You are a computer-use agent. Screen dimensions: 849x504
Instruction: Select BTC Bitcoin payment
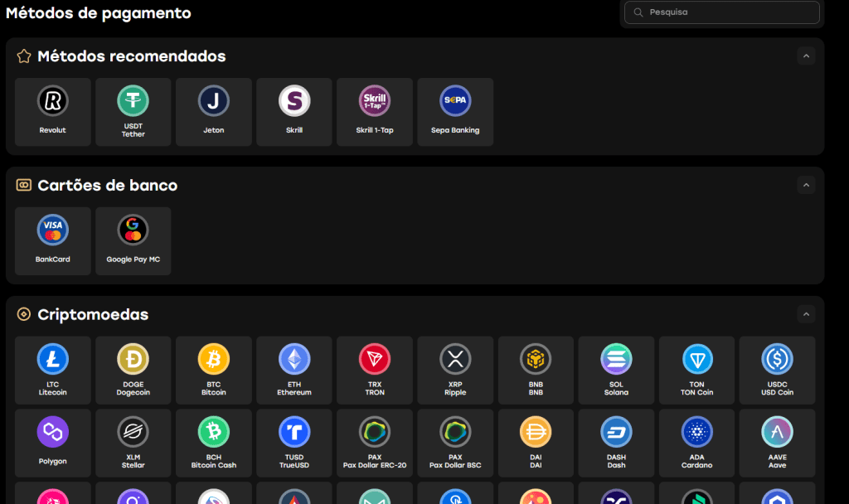click(x=213, y=371)
